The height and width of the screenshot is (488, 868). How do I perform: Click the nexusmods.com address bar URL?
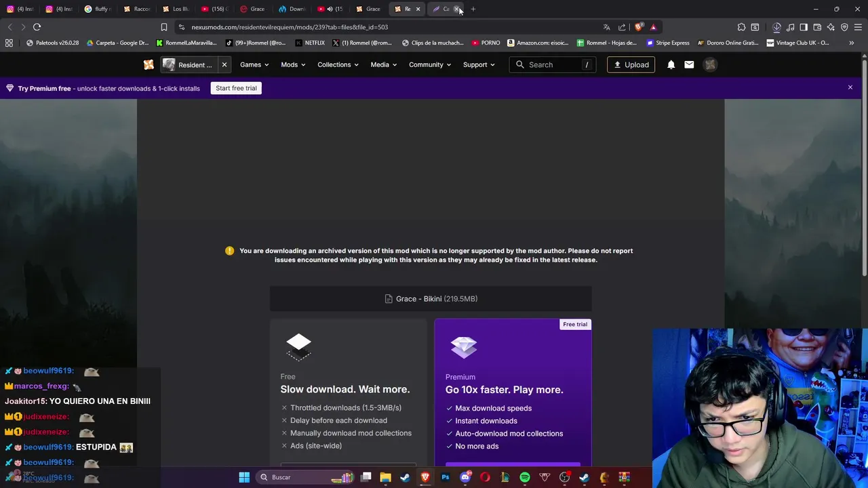[x=290, y=27]
